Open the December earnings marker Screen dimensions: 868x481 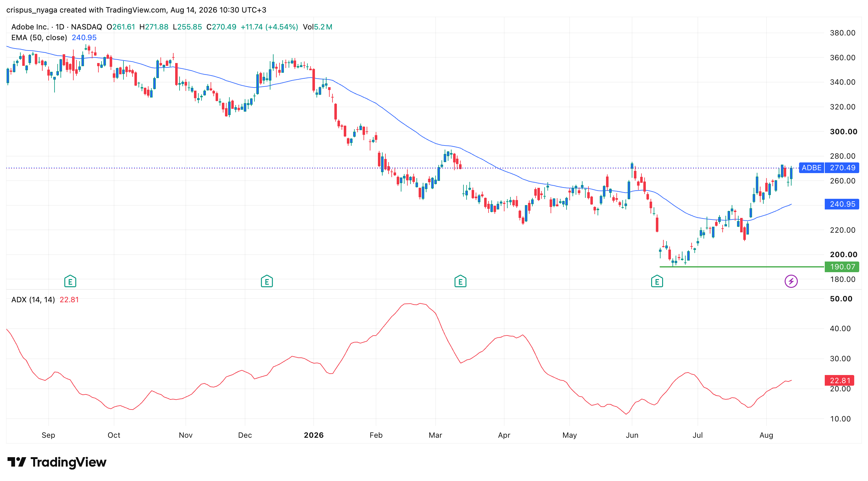coord(267,281)
